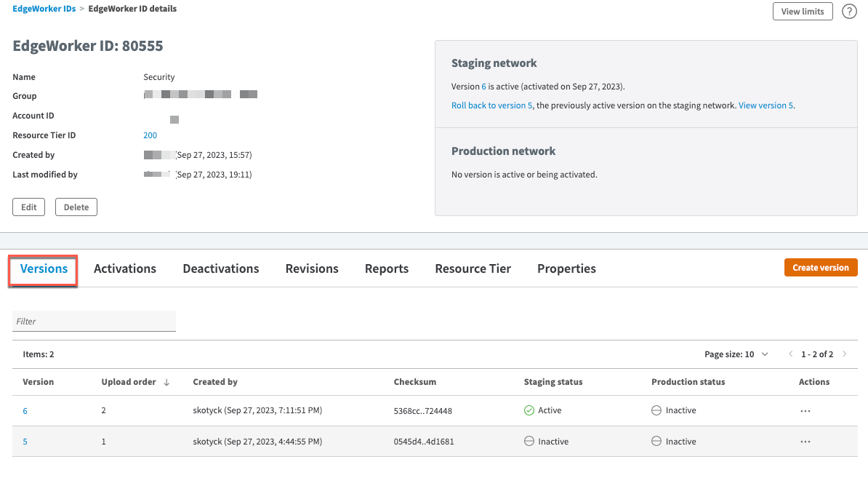Screen dimensions: 868x478
Task: Expand the Page size dropdown
Action: (764, 354)
